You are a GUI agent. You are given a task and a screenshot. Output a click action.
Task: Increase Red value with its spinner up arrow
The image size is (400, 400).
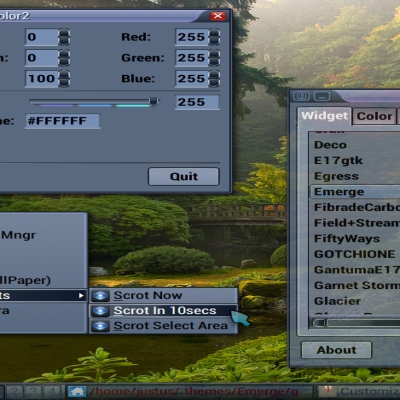pos(214,33)
